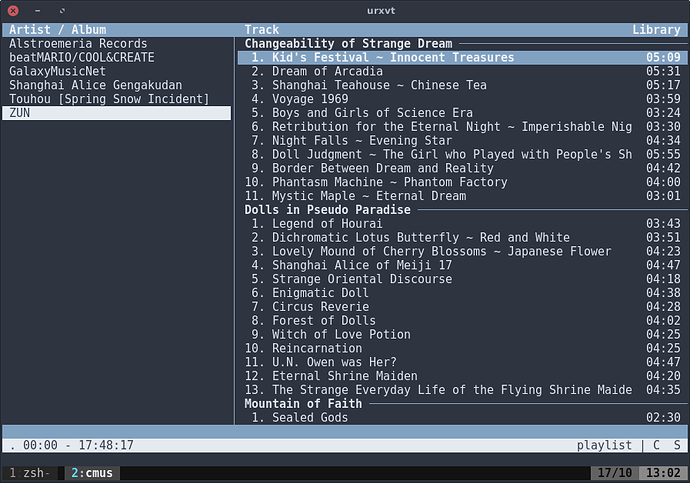Select the ZUN artist row
The width and height of the screenshot is (690, 483).
click(x=117, y=113)
